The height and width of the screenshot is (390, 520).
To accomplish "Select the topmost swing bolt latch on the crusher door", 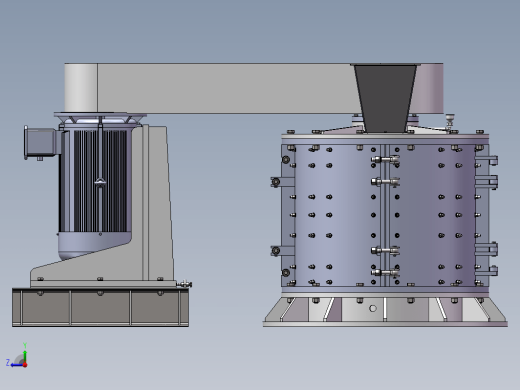I will click(x=385, y=160).
